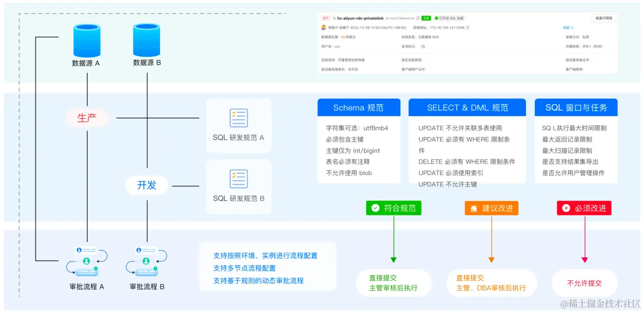644x312 pixels.
Task: Click the 验证服务端身份:未开启 field
Action: pyautogui.click(x=340, y=69)
